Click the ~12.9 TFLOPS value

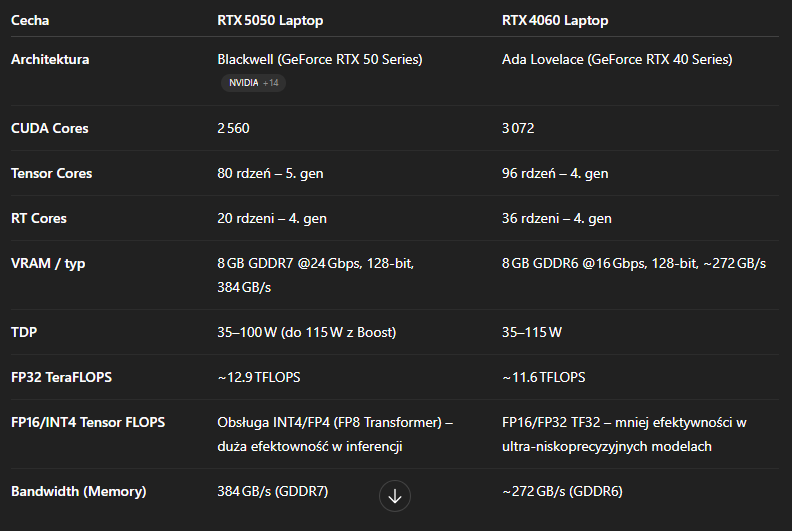[259, 377]
